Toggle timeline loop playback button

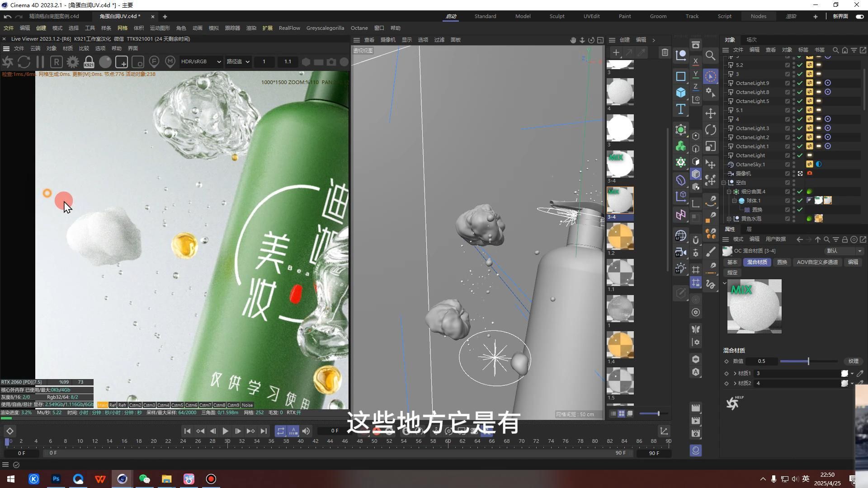coord(280,431)
